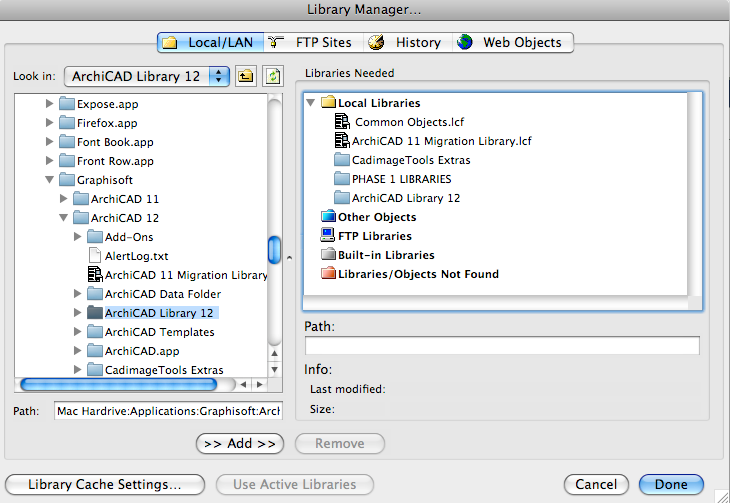Viewport: 730px width, 503px height.
Task: Open the History tab
Action: [x=408, y=42]
